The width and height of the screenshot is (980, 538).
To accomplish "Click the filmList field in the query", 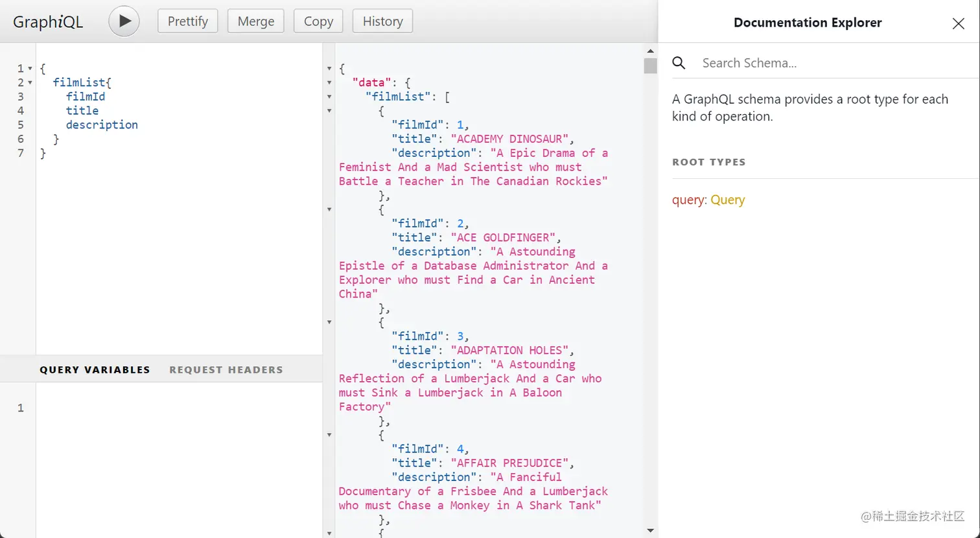I will coord(79,82).
